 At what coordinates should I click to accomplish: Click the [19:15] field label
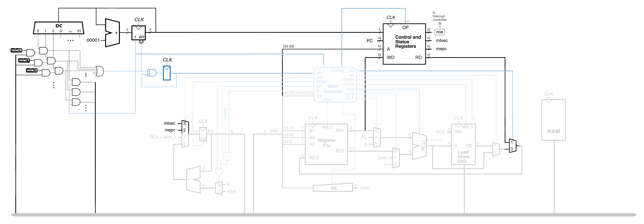click(288, 128)
